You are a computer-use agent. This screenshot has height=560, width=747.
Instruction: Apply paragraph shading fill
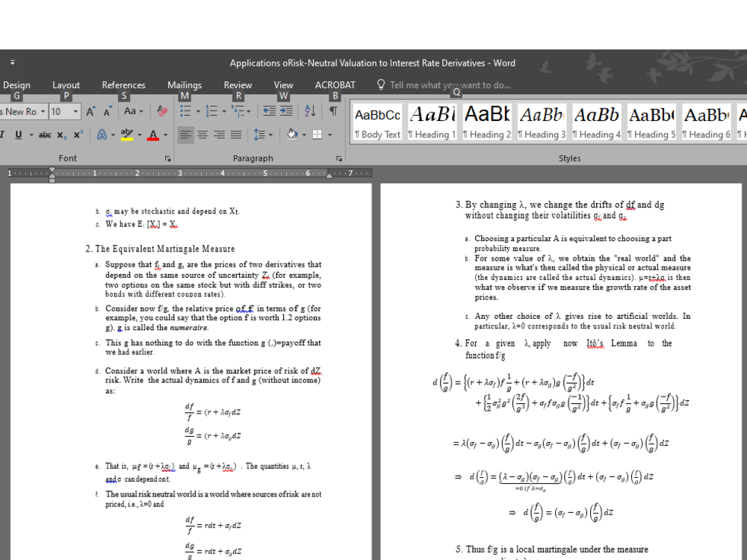pos(292,134)
